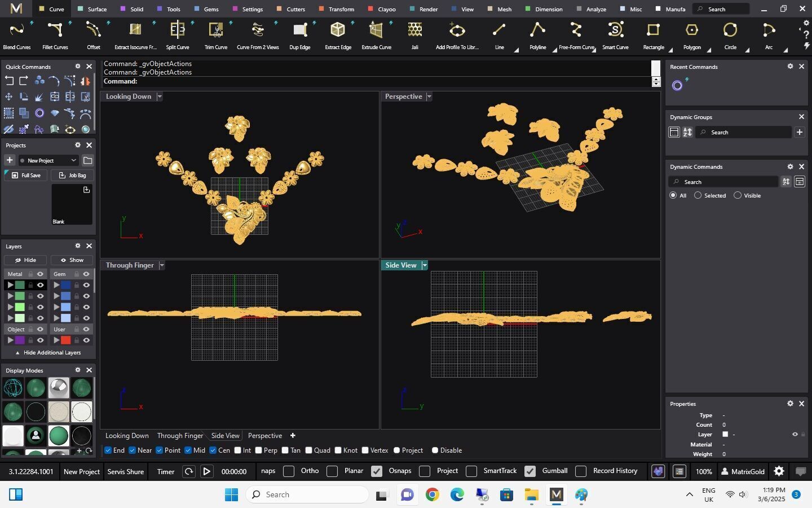Select the Dup Edge tool
The width and height of the screenshot is (812, 508).
300,35
